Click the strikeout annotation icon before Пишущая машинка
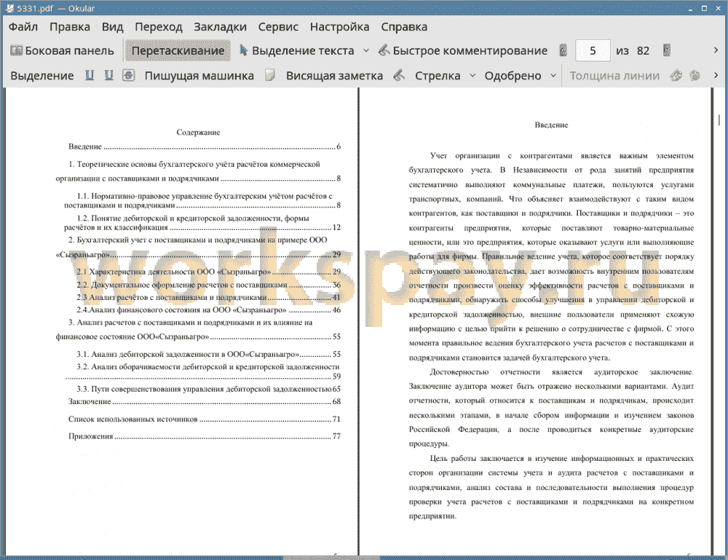The height and width of the screenshot is (560, 728). pyautogui.click(x=129, y=75)
